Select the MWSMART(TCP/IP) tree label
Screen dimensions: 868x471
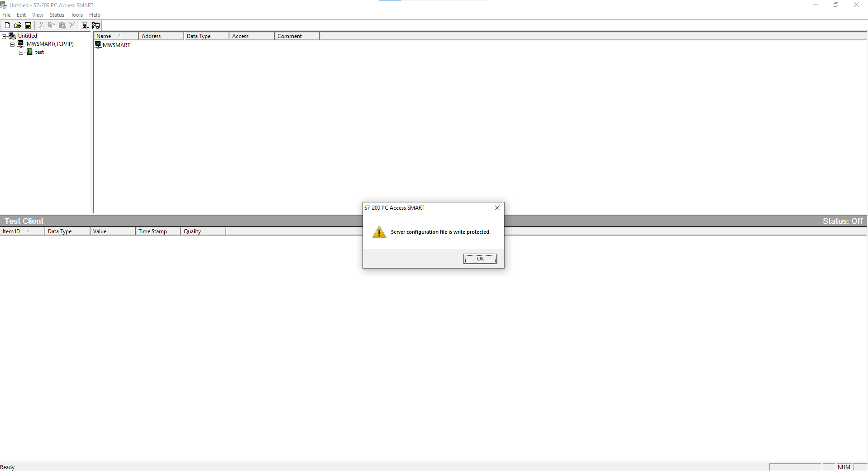tap(50, 44)
